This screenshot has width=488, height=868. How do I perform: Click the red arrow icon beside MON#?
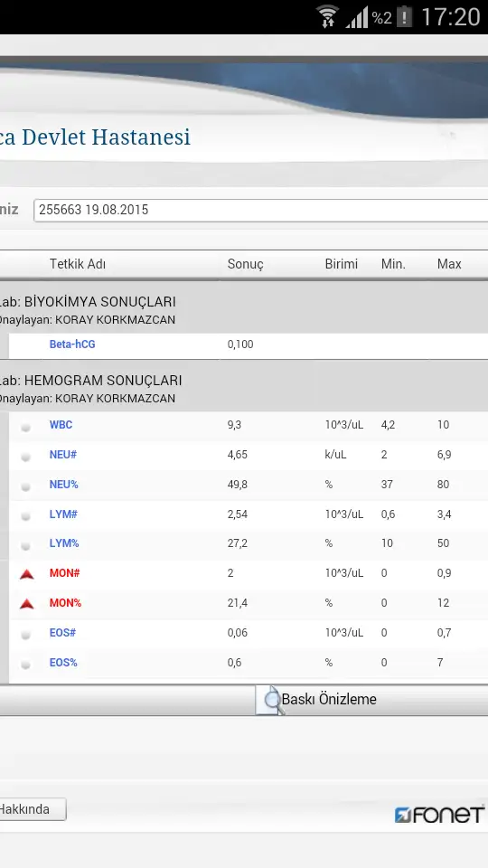click(26, 574)
